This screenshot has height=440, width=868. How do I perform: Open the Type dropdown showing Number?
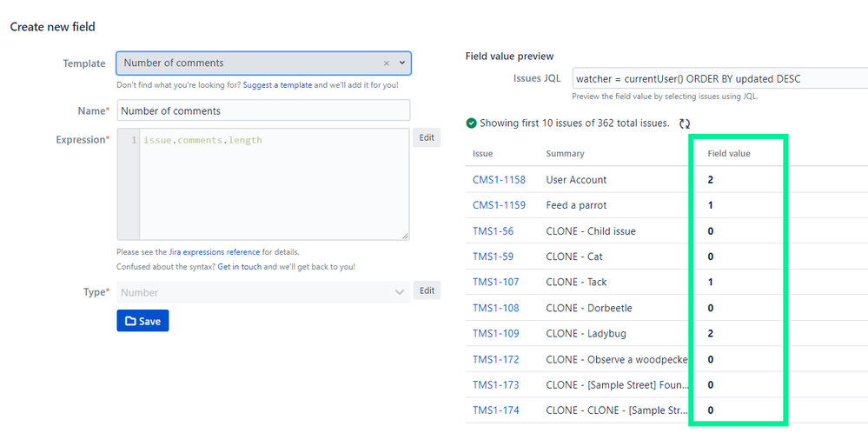coord(263,292)
